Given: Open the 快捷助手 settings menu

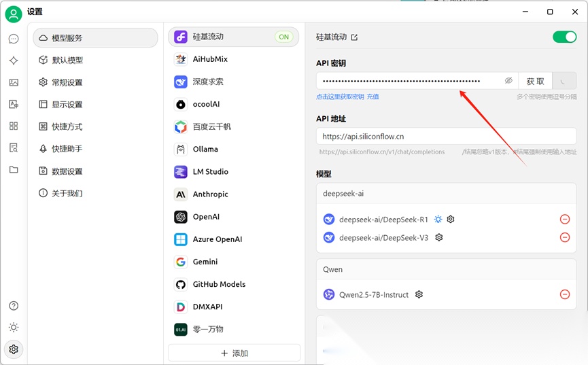Looking at the screenshot, I should click(95, 149).
